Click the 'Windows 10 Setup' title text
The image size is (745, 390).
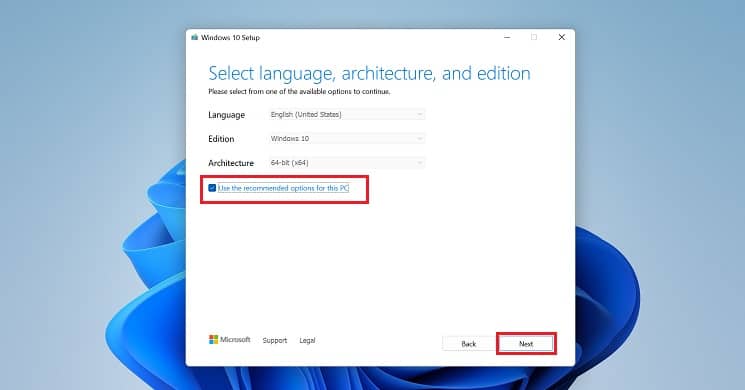[x=230, y=38]
